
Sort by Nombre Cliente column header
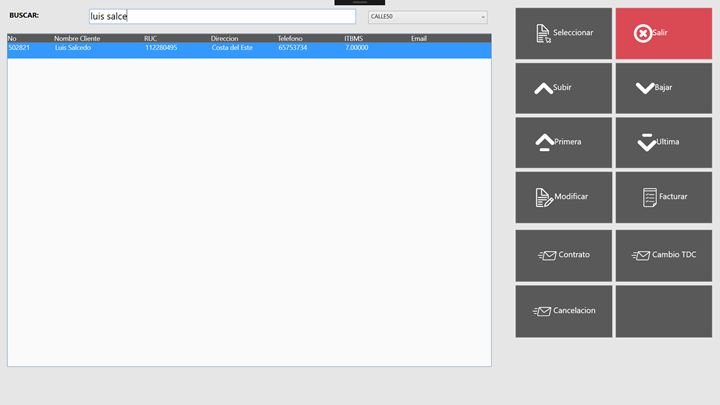tap(79, 38)
